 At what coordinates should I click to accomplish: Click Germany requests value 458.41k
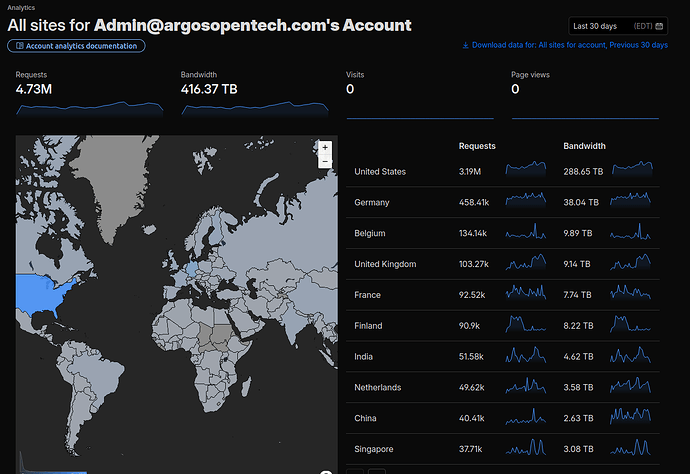[x=474, y=202]
